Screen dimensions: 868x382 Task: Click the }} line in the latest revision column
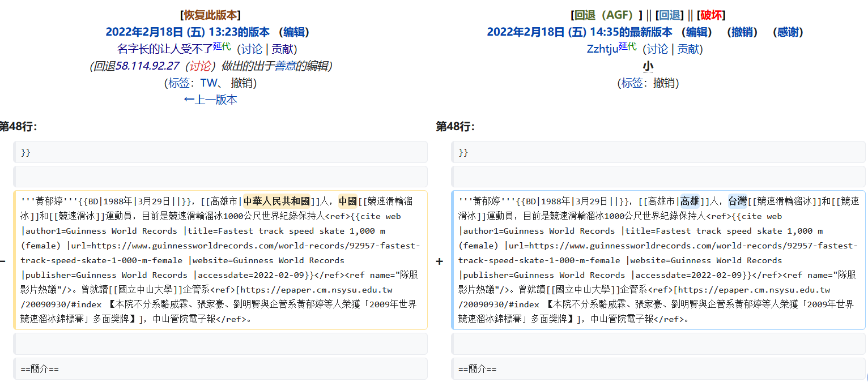658,152
